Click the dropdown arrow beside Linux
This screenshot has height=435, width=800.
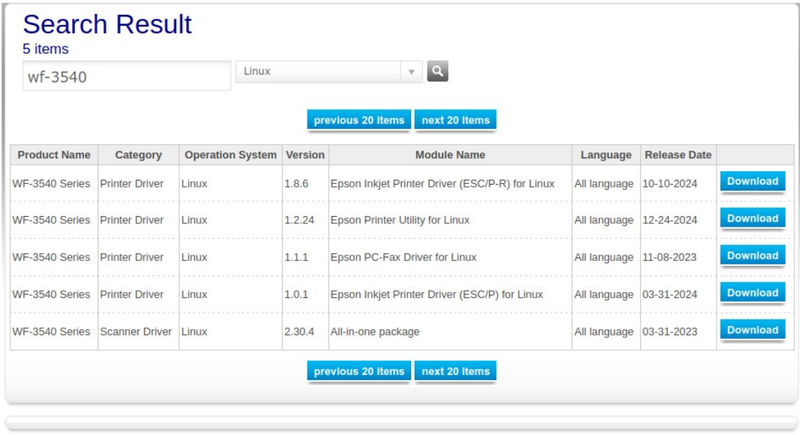tap(411, 72)
